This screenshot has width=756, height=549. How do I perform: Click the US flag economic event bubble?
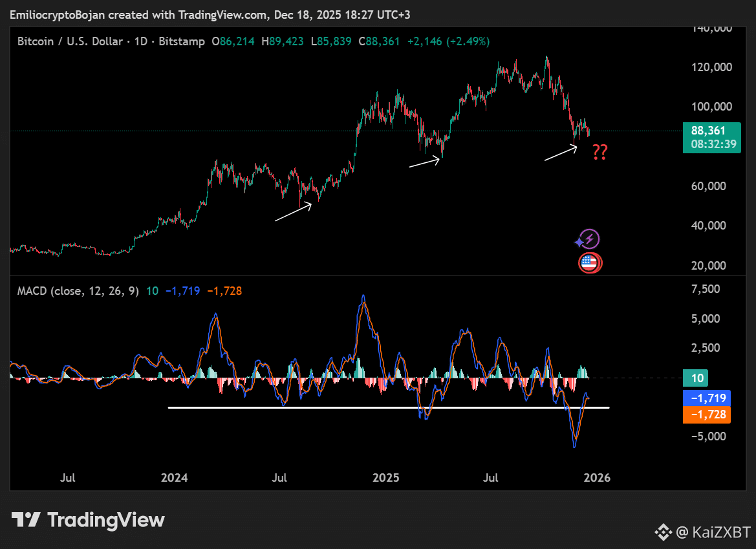click(x=590, y=263)
